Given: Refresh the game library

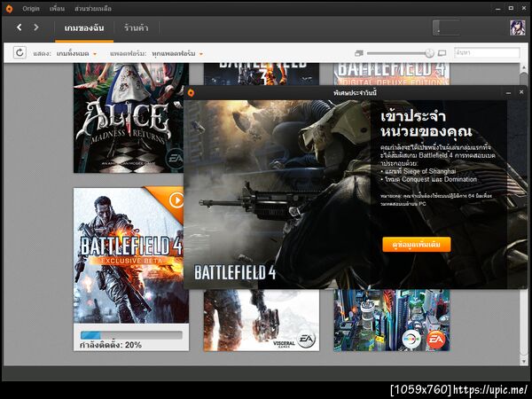Looking at the screenshot, I should coord(20,52).
